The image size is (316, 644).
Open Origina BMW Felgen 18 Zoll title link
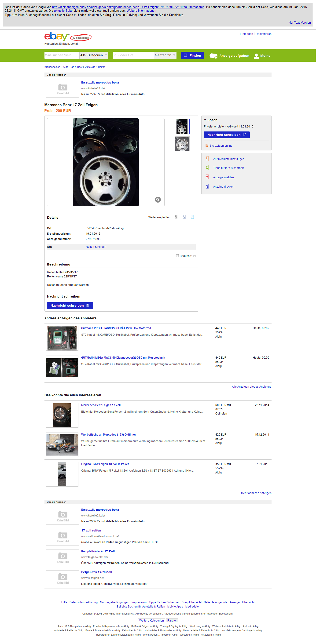coord(105,464)
